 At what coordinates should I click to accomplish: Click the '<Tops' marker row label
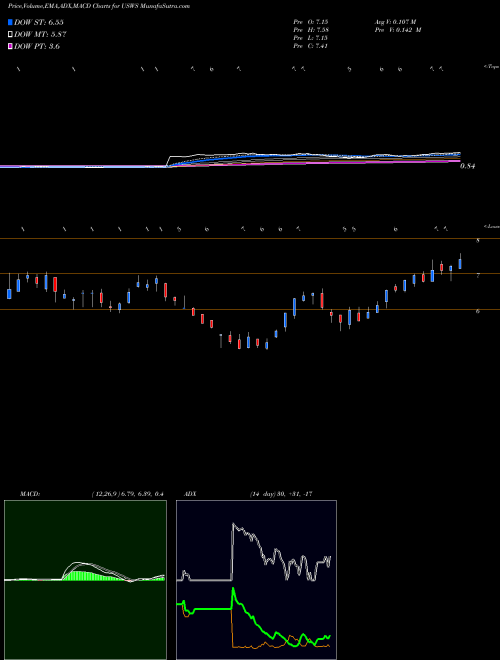491,67
